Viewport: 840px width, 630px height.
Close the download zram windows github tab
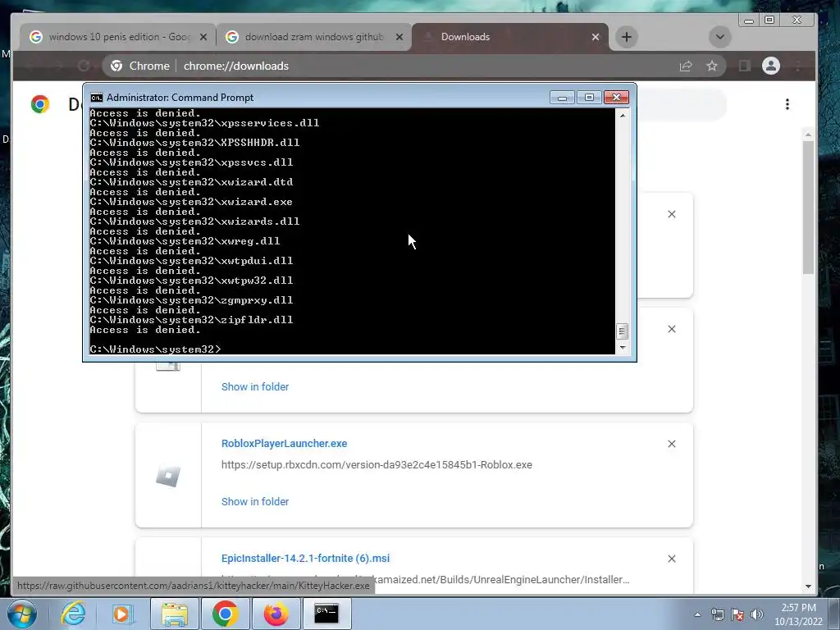coord(399,37)
